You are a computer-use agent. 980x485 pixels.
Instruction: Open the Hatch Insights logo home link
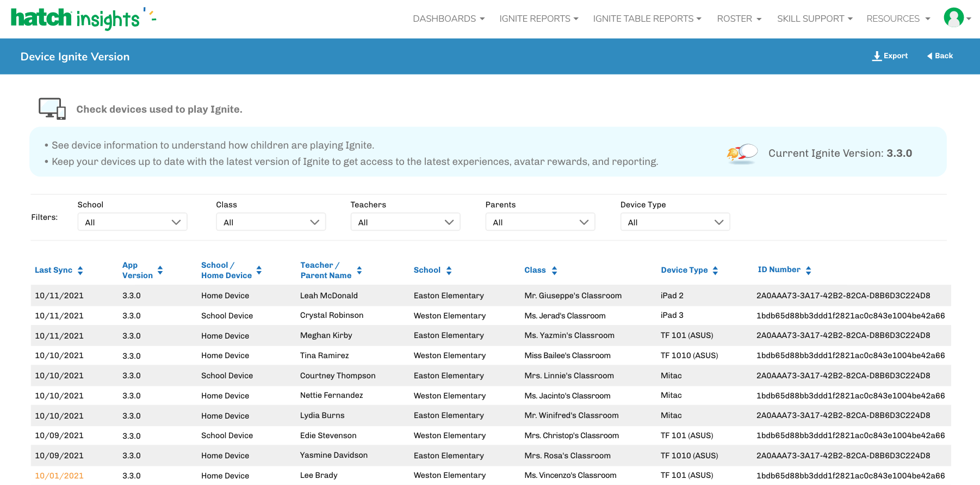tap(83, 19)
